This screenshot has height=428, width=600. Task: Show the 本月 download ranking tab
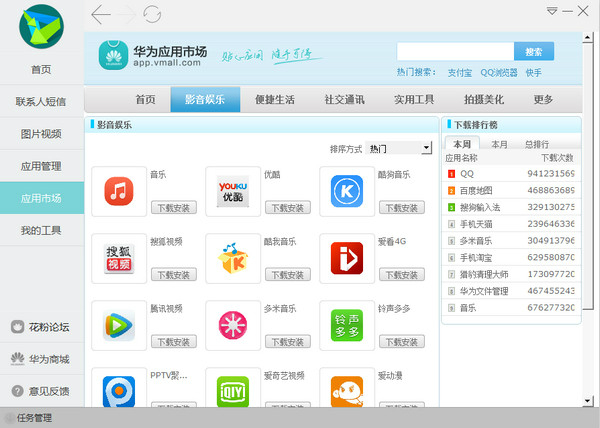click(x=499, y=144)
